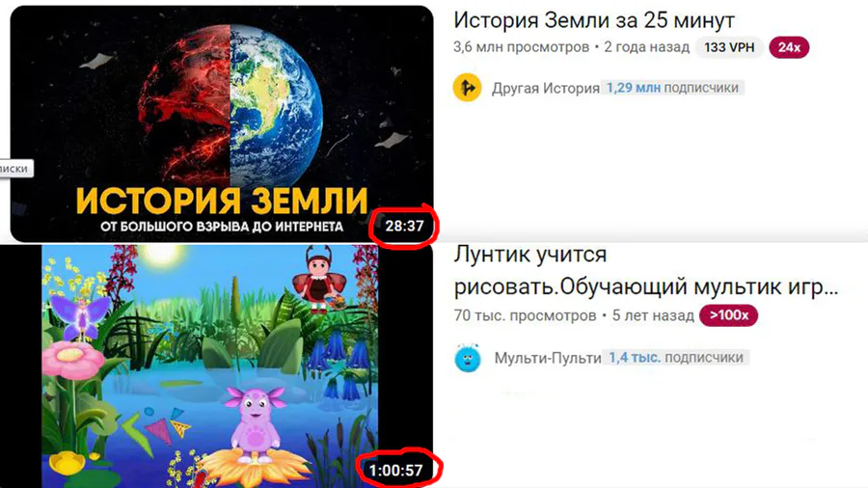Open the Лунтик cartoon video thumbnail
Viewport: 868px width, 488px height.
point(216,366)
